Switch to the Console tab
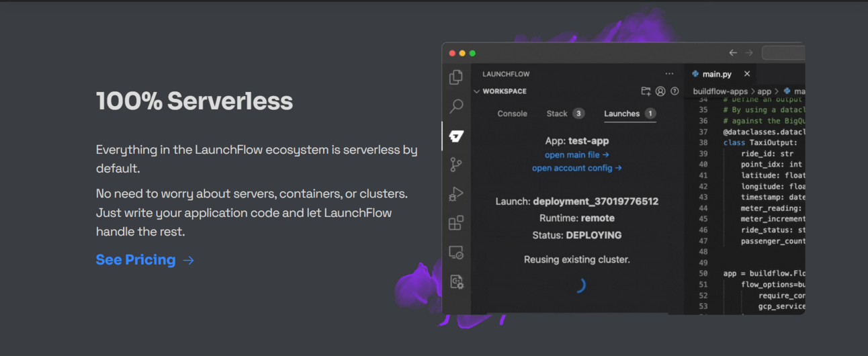 click(x=512, y=114)
